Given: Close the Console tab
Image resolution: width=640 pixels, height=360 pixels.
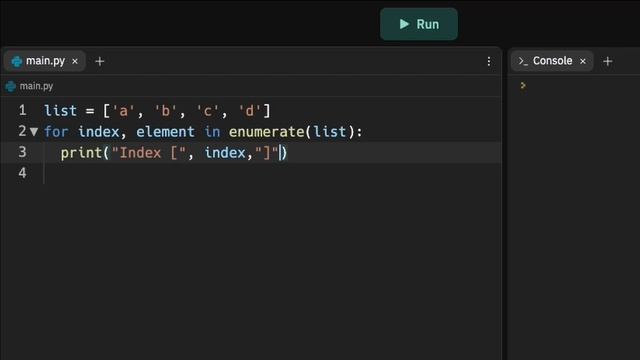Looking at the screenshot, I should [x=583, y=61].
